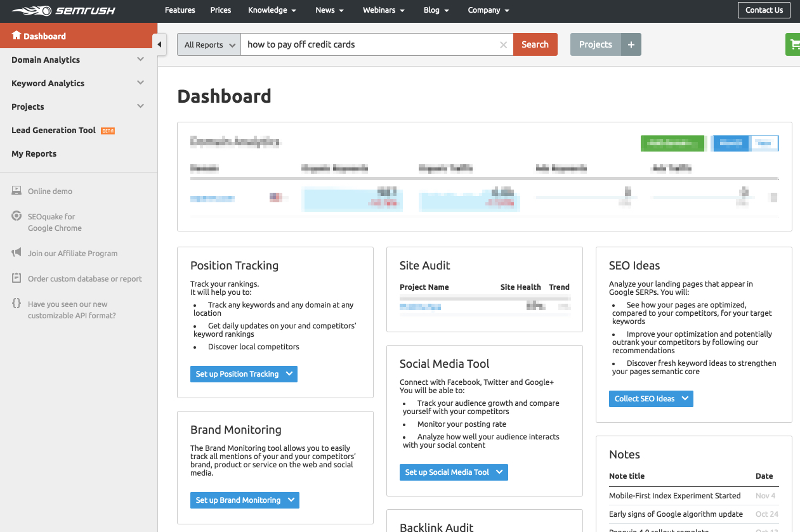The image size is (800, 532).
Task: Click Set up Brand Monitoring button
Action: (245, 500)
